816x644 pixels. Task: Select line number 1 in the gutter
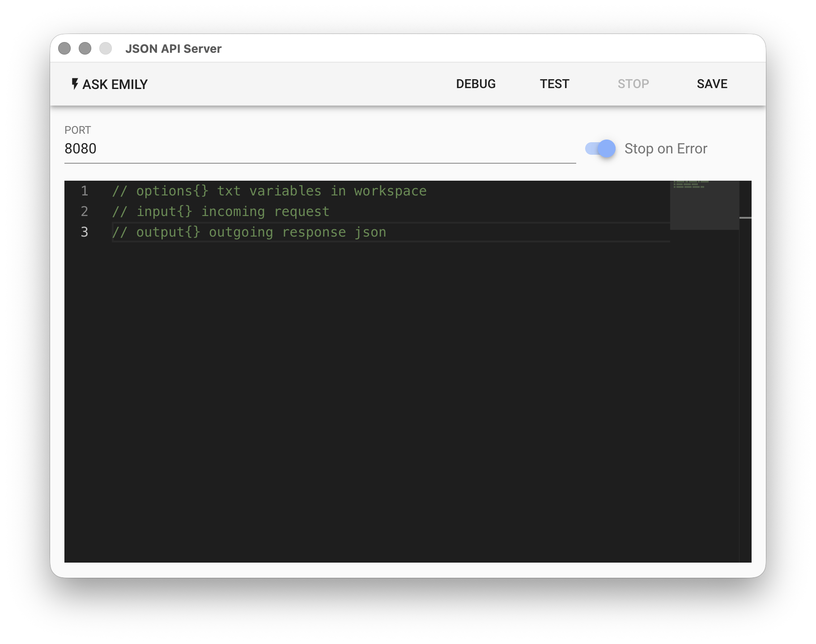pos(84,191)
